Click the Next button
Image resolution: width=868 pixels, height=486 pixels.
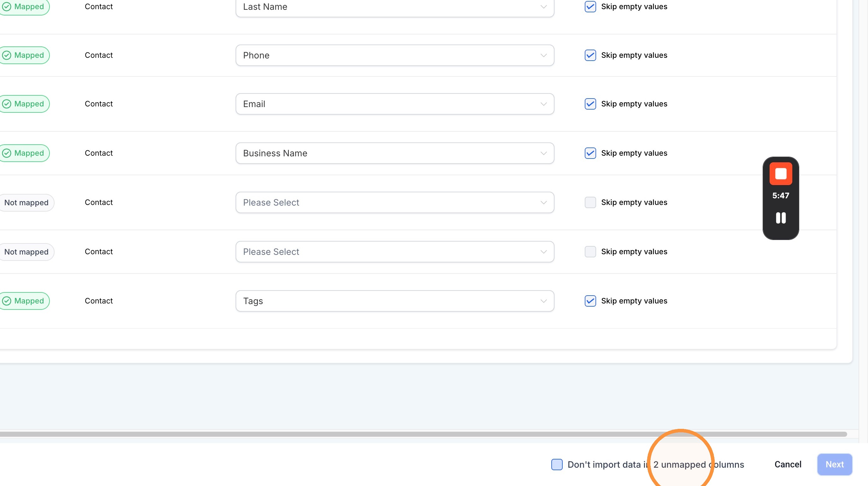pyautogui.click(x=834, y=465)
